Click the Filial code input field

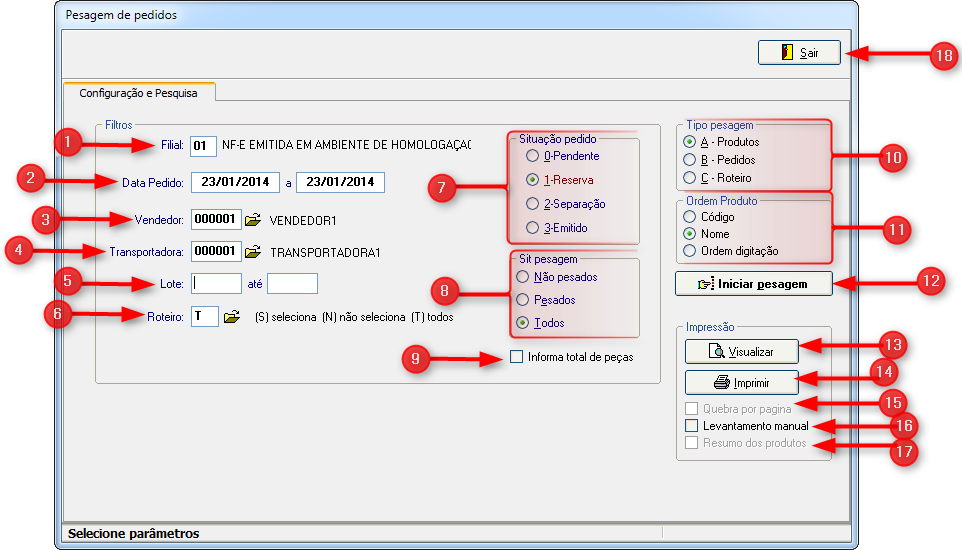click(203, 146)
